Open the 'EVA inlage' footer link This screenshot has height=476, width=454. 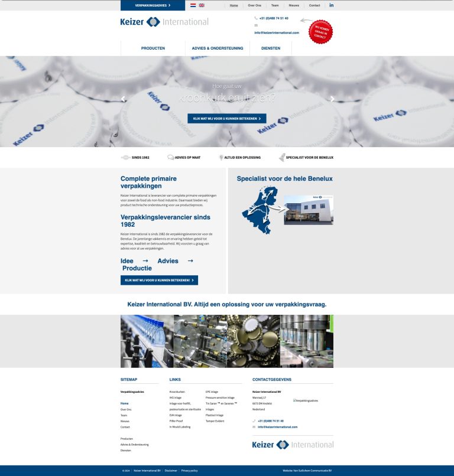point(176,415)
